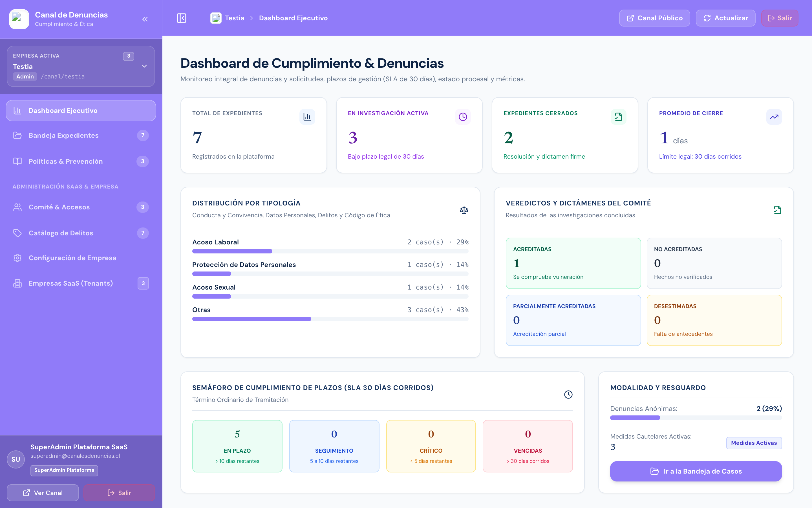Click Canal Público button in header
The image size is (812, 508).
click(654, 18)
